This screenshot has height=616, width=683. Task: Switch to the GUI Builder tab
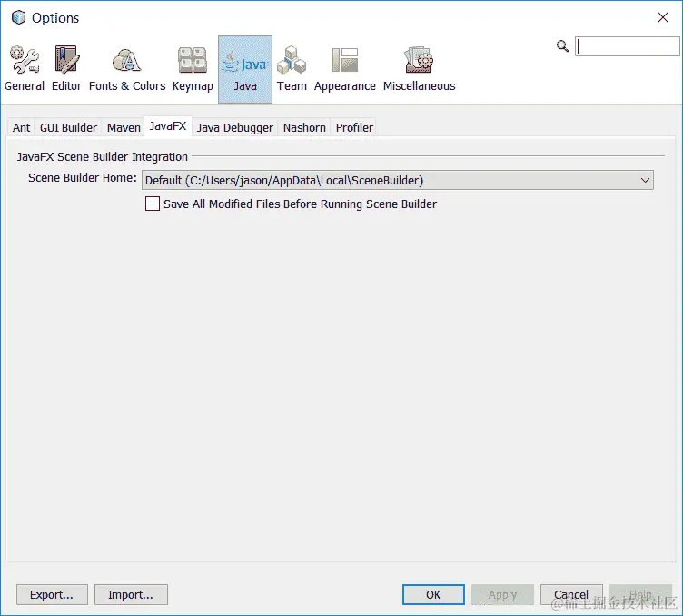[x=68, y=127]
